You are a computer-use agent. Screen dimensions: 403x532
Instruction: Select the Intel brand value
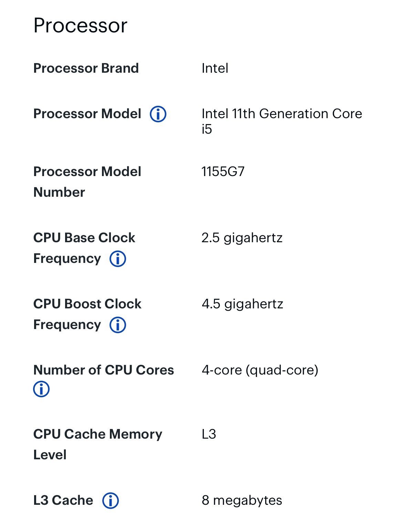(x=215, y=68)
